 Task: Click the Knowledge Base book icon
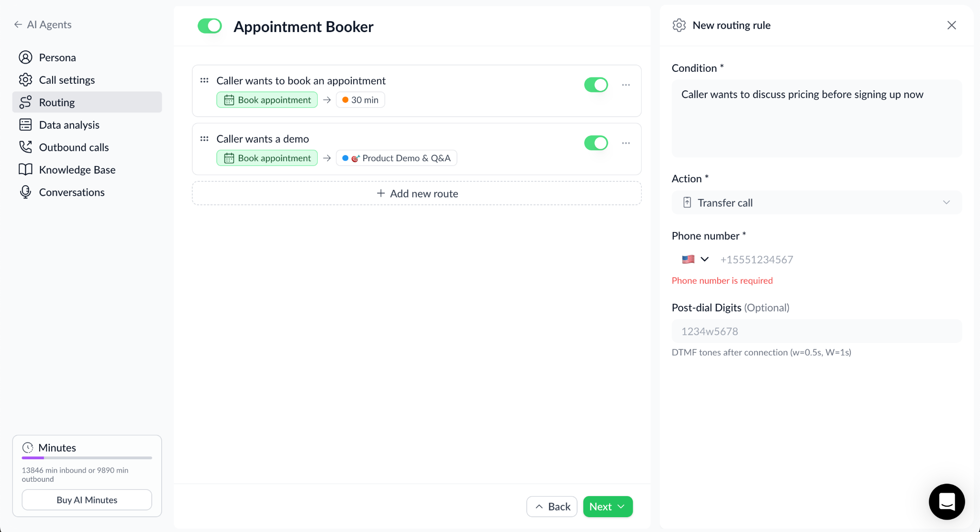(25, 169)
